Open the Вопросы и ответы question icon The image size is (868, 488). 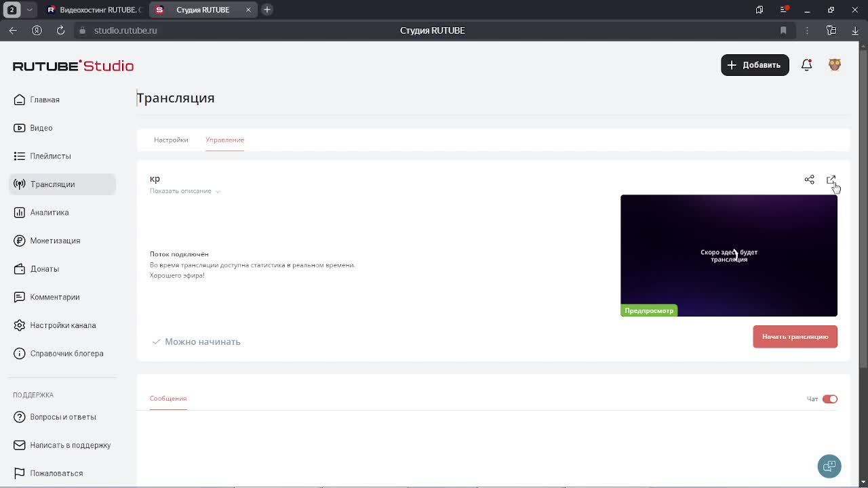[19, 417]
